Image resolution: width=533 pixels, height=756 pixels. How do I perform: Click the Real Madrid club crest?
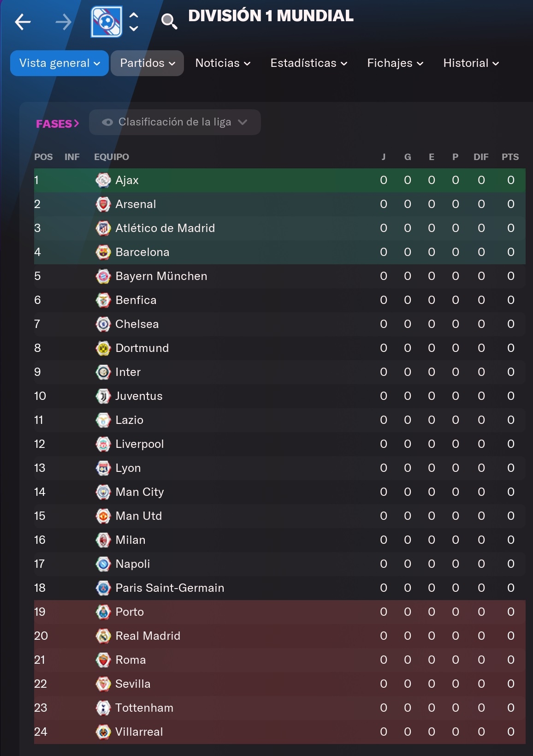pos(103,636)
